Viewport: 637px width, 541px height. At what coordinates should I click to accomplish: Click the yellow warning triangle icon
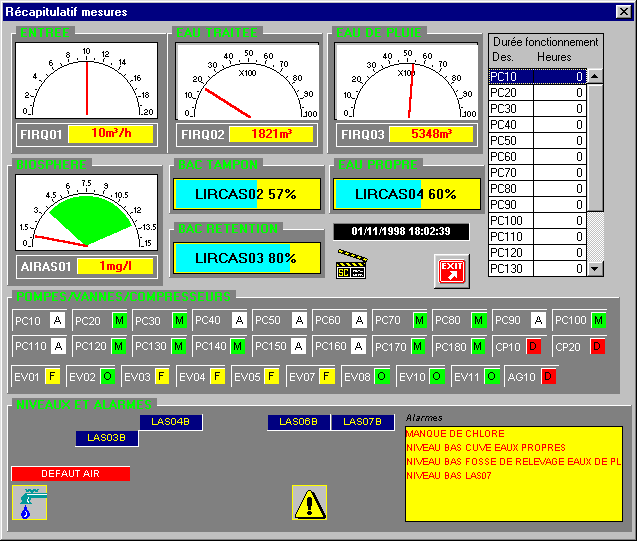coord(309,502)
